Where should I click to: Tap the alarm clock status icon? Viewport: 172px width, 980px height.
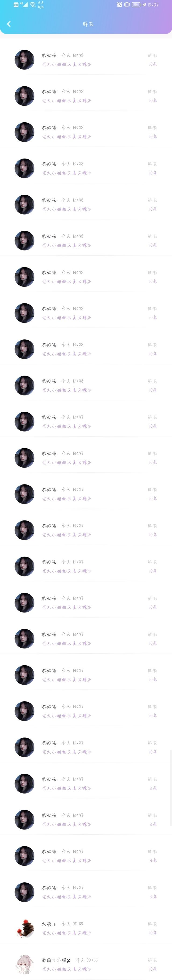[119, 5]
